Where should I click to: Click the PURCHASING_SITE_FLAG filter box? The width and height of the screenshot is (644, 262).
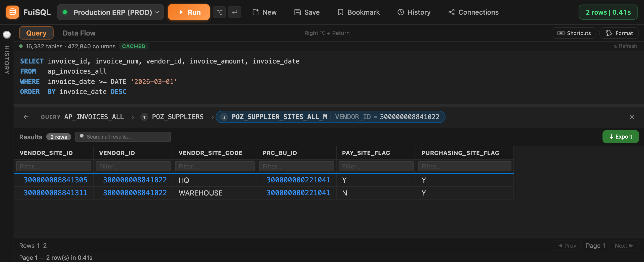[465, 167]
